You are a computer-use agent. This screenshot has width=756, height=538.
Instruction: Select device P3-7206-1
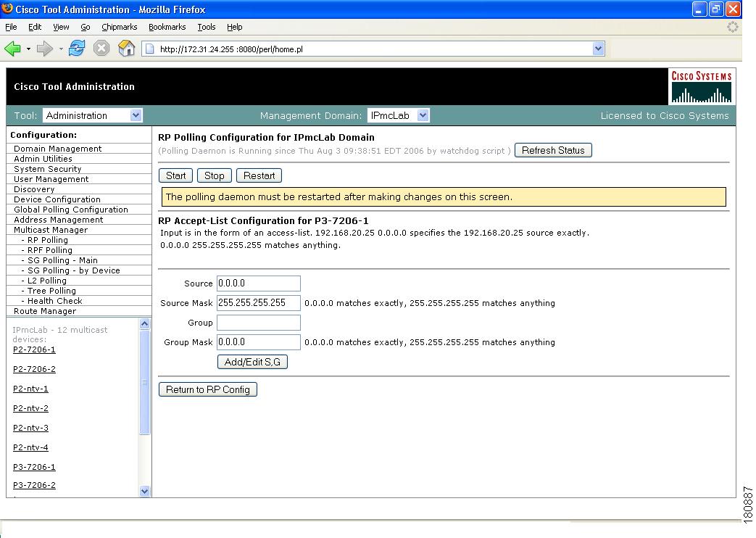tap(34, 467)
